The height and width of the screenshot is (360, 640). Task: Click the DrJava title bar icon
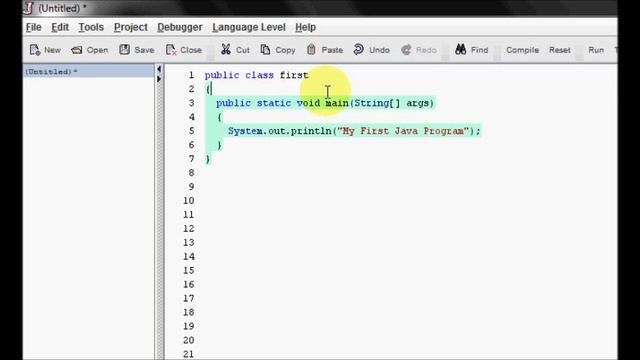pos(28,8)
